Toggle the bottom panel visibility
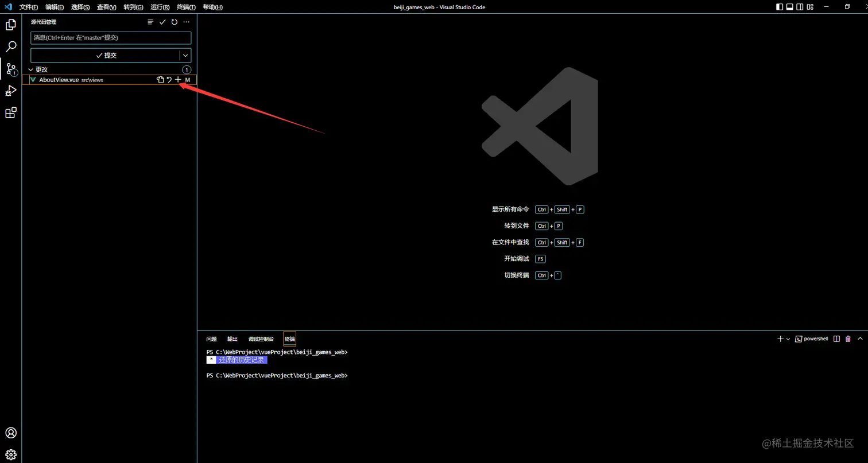This screenshot has width=868, height=463. (790, 7)
